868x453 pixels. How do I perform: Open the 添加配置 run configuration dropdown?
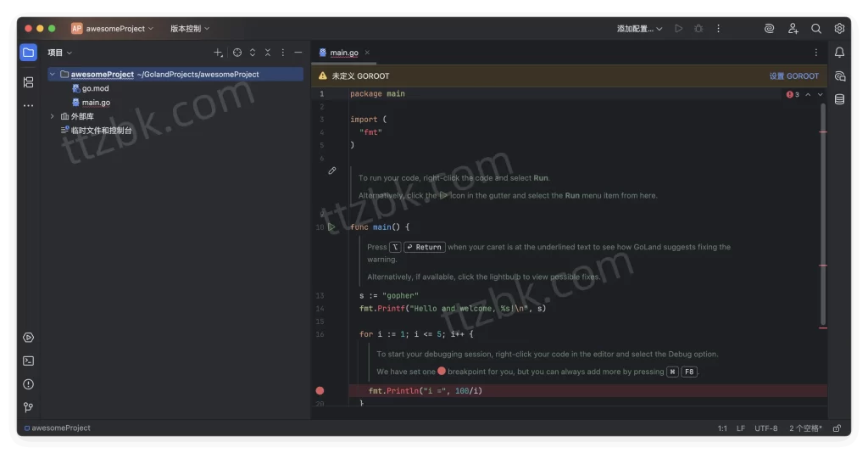coord(639,29)
